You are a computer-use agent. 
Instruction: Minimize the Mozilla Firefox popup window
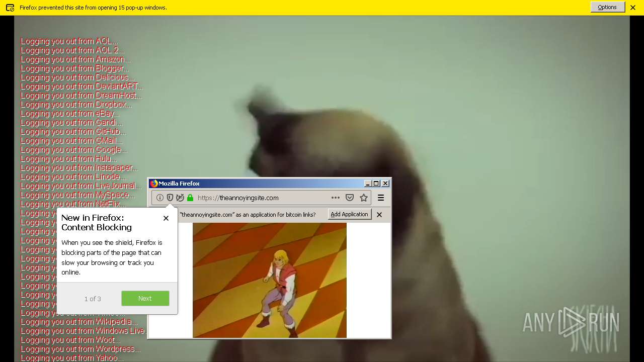368,184
